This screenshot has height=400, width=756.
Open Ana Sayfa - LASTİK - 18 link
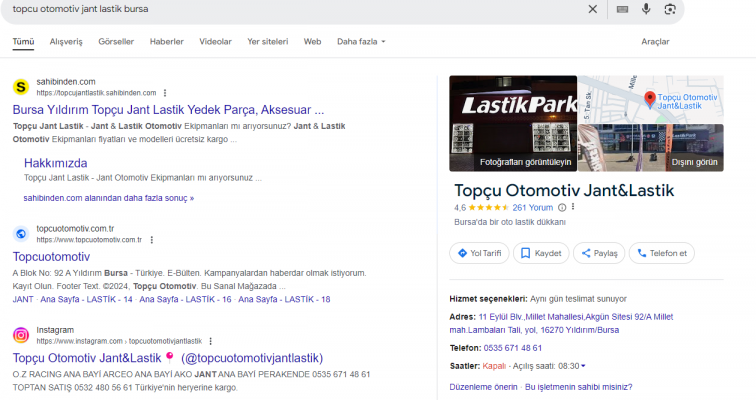pyautogui.click(x=284, y=299)
